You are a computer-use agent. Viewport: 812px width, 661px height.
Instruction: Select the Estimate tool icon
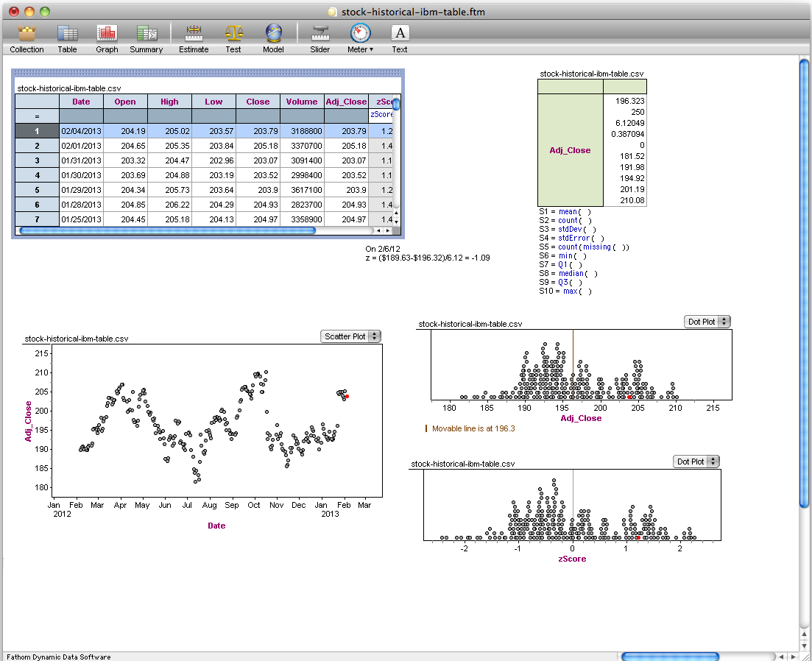coord(194,34)
